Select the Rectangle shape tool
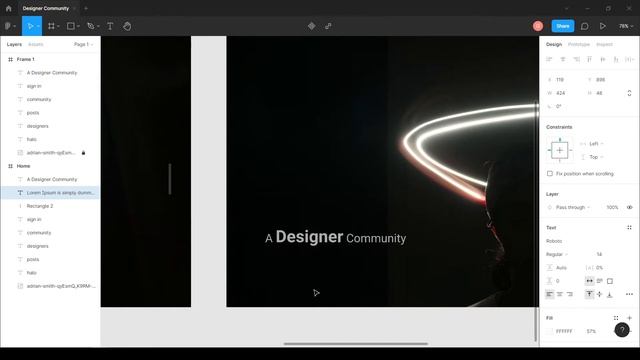The image size is (640, 360). tap(71, 26)
